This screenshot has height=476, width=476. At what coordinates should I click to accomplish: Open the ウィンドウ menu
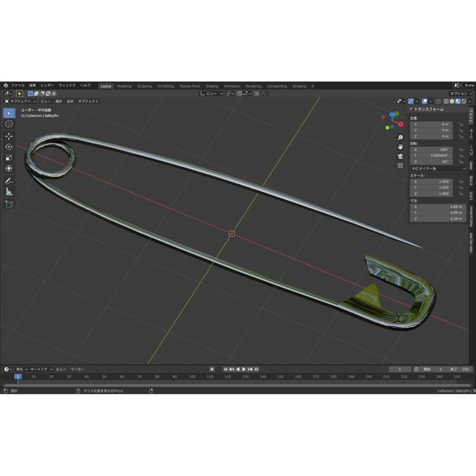click(67, 86)
